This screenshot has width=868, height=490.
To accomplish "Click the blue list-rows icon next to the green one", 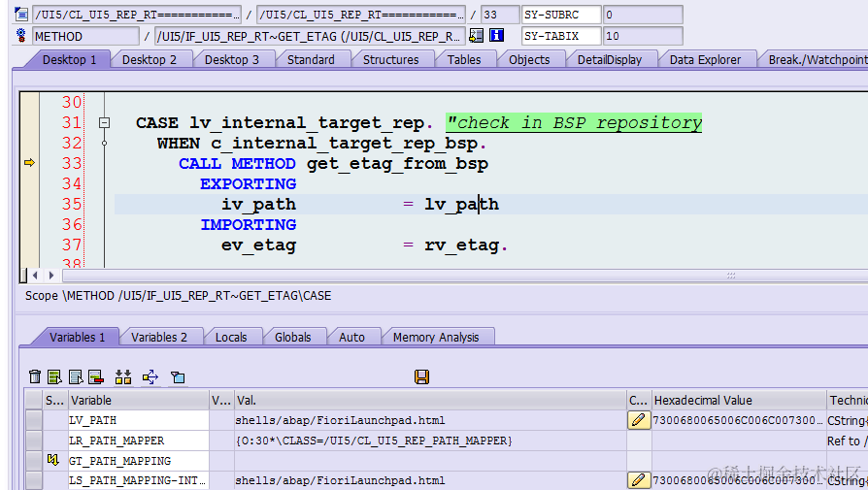I will [76, 377].
